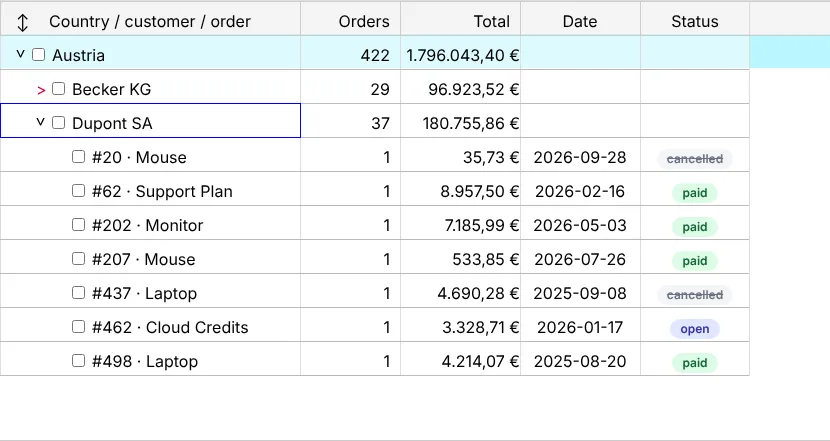The width and height of the screenshot is (830, 441).
Task: Select '#202 · Monitor' order text
Action: click(x=147, y=225)
